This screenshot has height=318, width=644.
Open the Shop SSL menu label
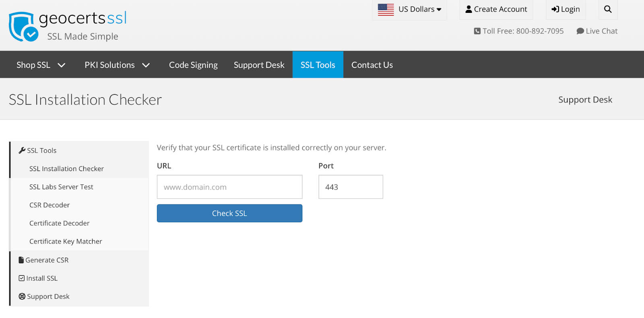33,65
